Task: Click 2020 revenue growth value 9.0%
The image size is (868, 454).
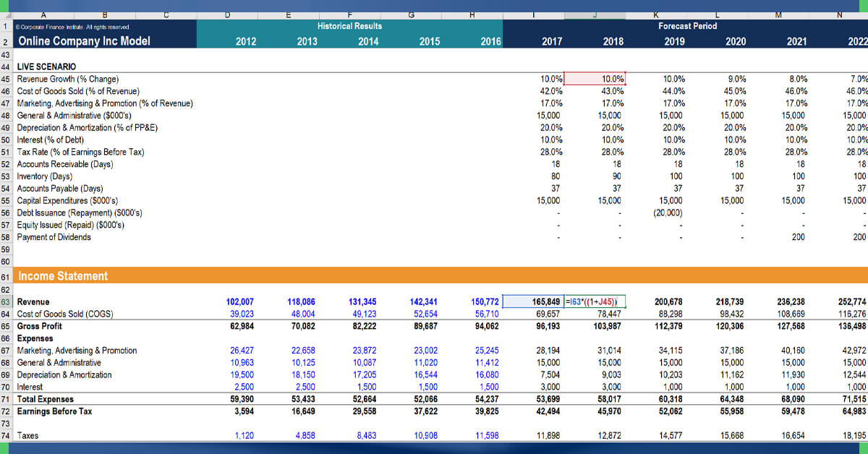Action: [737, 79]
